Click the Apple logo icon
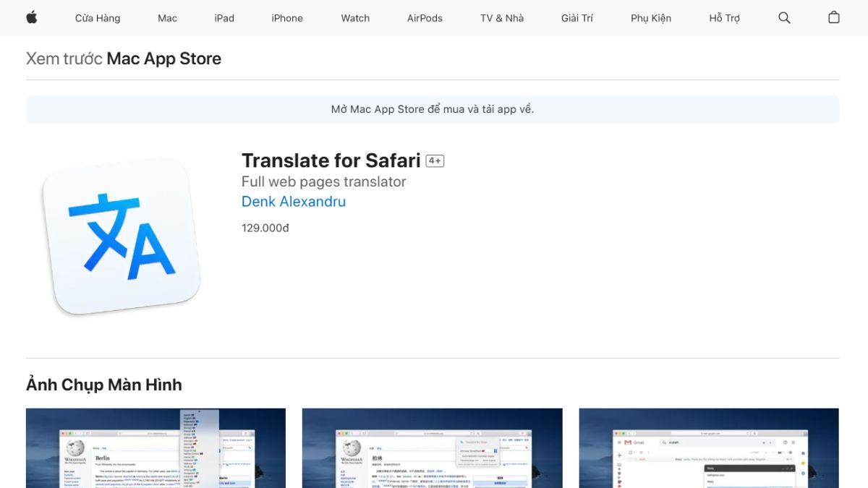The image size is (868, 488). 32,17
